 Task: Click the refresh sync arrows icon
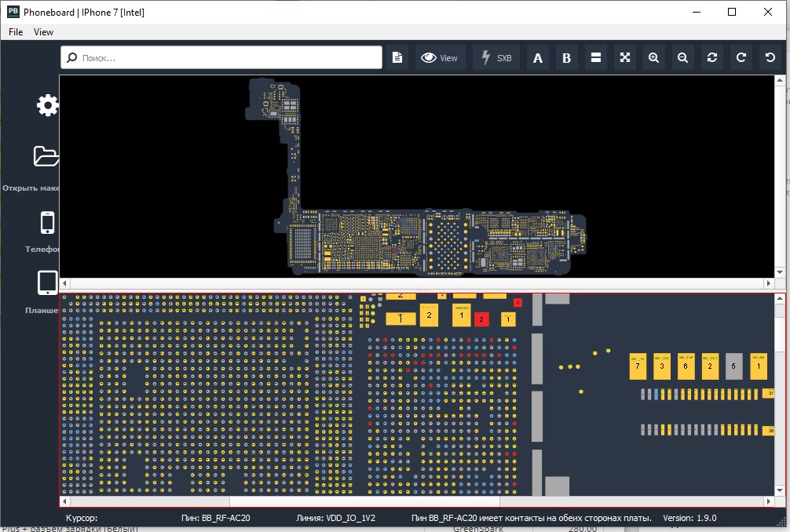712,57
